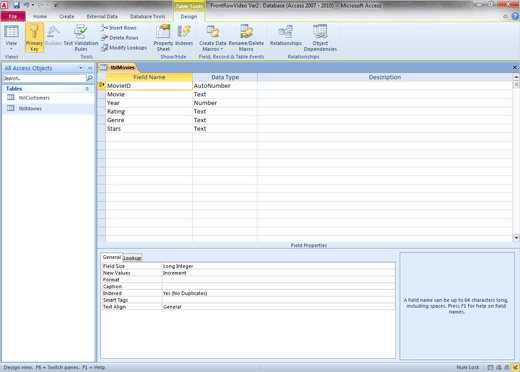Click Delete Rows in the ribbon
520x372 pixels.
point(120,38)
